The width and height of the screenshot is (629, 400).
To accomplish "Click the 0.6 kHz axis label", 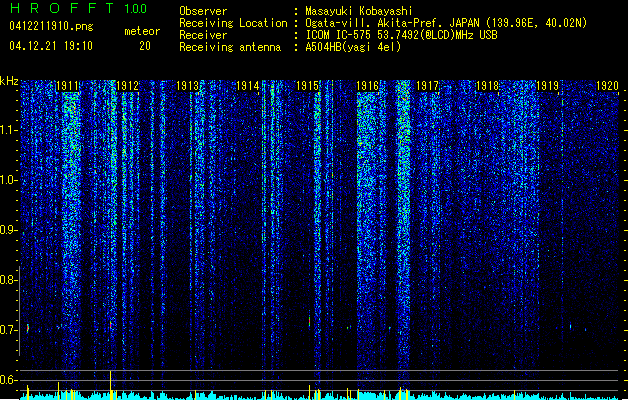I will click(8, 380).
